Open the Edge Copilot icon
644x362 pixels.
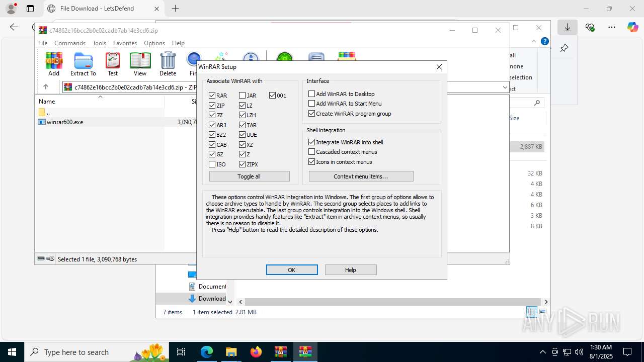pyautogui.click(x=632, y=27)
